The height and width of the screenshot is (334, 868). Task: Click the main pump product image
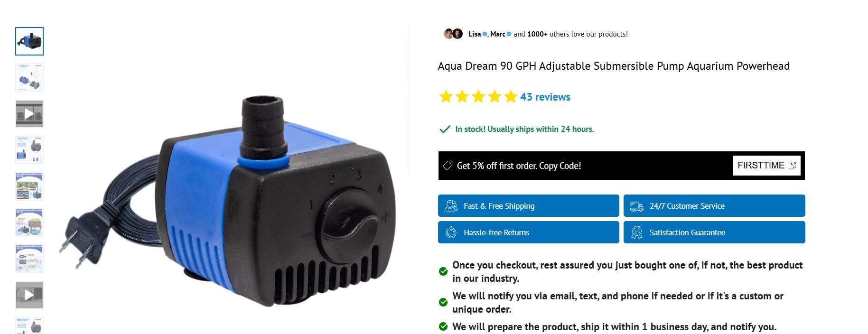(228, 202)
